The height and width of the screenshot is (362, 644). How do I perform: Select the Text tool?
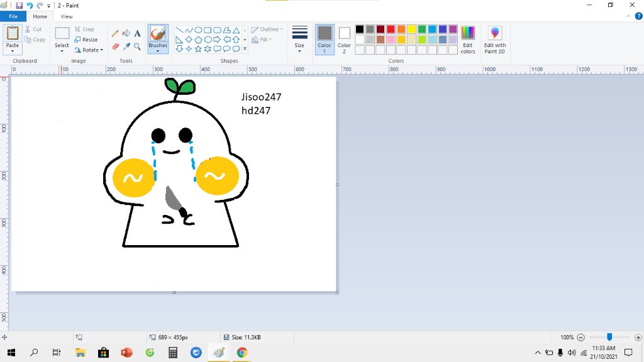[x=137, y=33]
